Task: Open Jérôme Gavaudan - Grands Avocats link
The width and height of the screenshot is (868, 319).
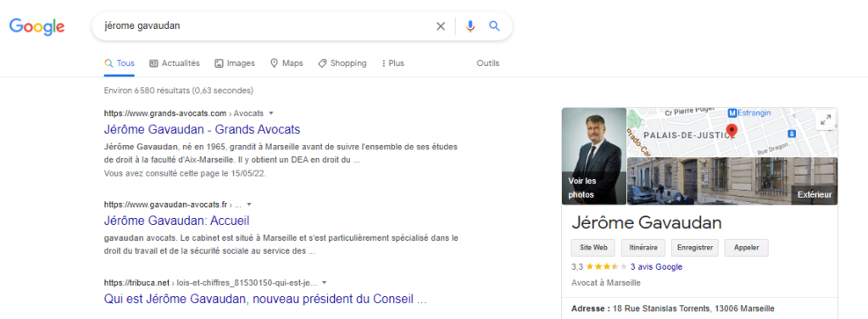Action: [202, 130]
